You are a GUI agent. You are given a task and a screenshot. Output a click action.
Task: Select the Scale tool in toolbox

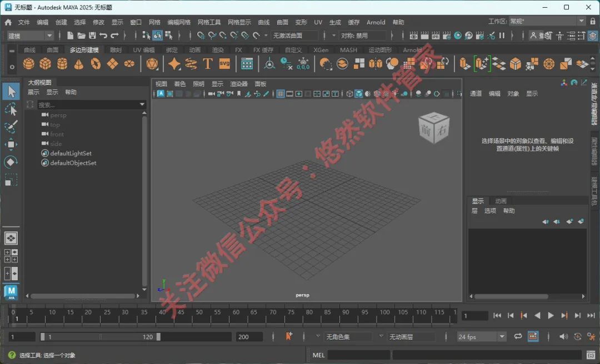click(x=11, y=180)
